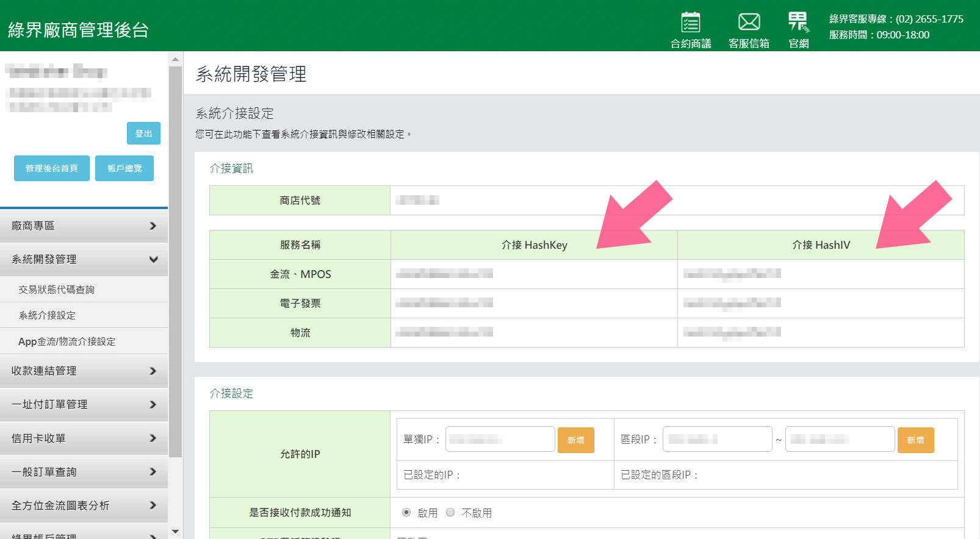Click the sidebar scrollbar down arrow
980x539 pixels.
click(175, 532)
